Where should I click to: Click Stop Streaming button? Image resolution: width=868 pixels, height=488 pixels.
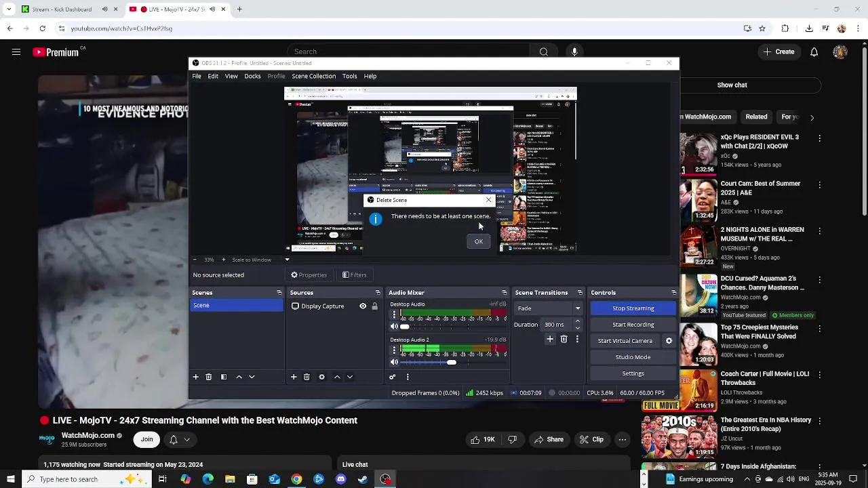click(633, 308)
